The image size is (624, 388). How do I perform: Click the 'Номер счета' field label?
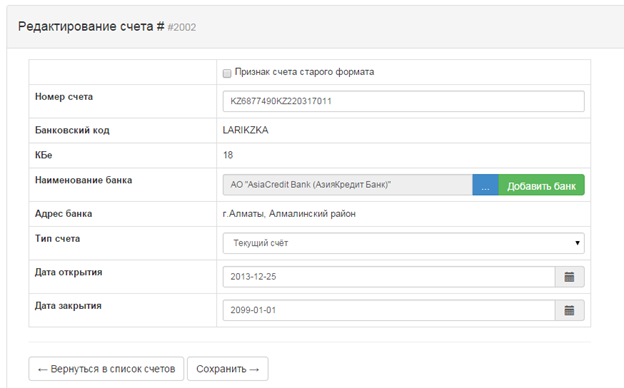tap(64, 97)
